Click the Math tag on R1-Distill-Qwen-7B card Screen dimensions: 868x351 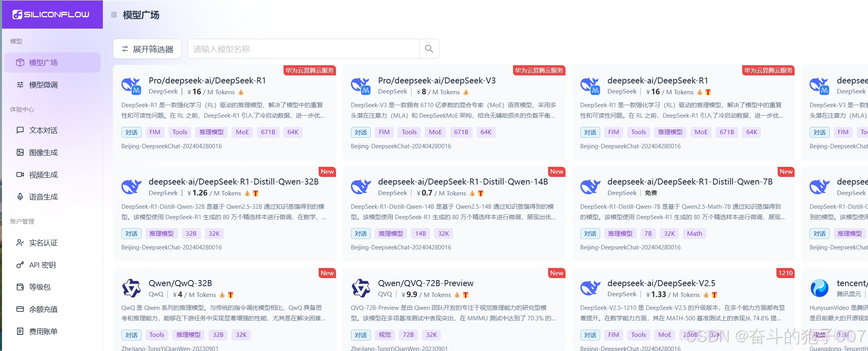pyautogui.click(x=695, y=234)
